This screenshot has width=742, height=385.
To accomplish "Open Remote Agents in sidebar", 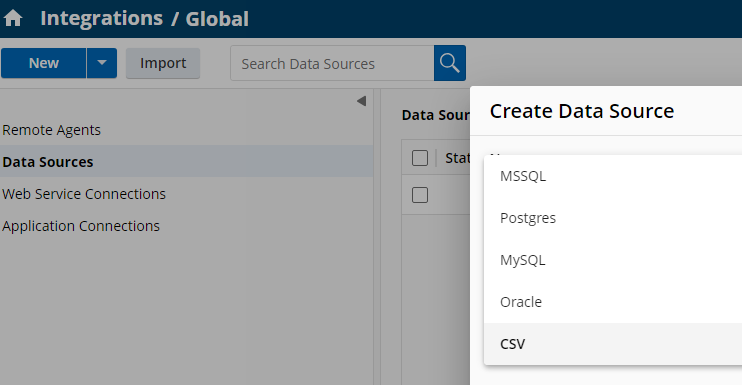I will pos(52,130).
